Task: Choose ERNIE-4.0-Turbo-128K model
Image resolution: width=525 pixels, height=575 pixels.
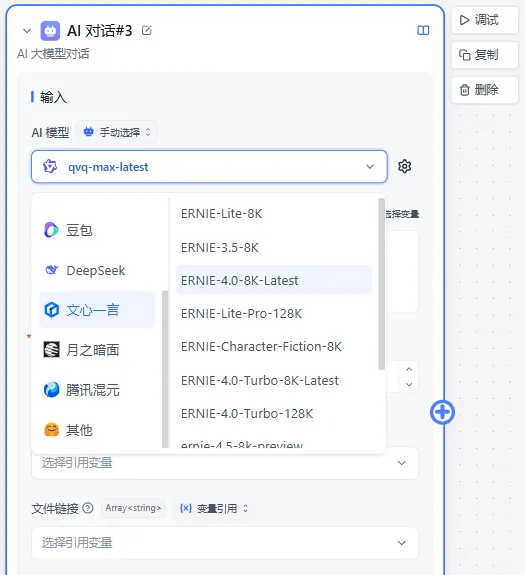Action: click(x=274, y=414)
